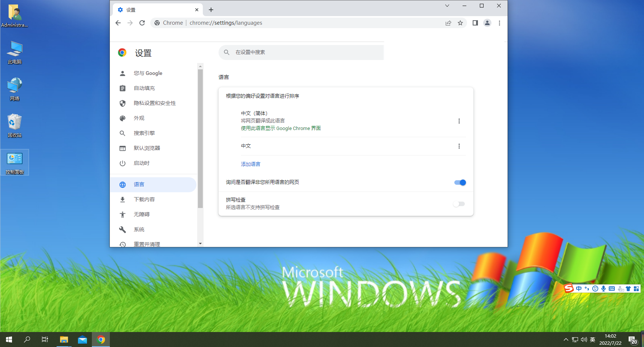
Task: Open a new tab with the plus button
Action: (x=211, y=10)
